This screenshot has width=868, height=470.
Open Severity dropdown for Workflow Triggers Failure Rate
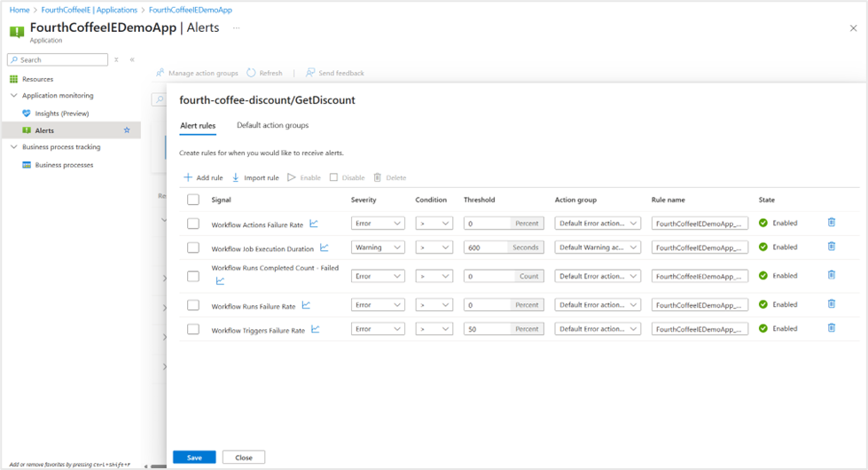[x=378, y=329]
